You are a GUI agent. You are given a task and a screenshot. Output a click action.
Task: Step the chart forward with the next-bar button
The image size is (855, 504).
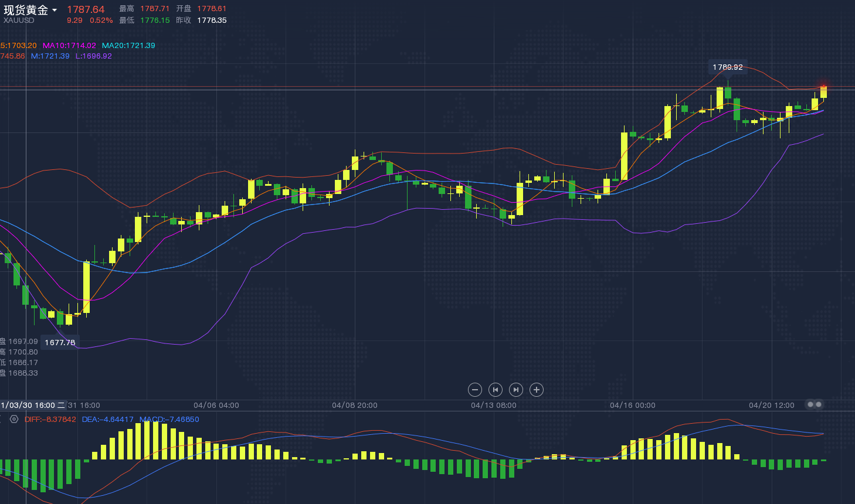515,390
